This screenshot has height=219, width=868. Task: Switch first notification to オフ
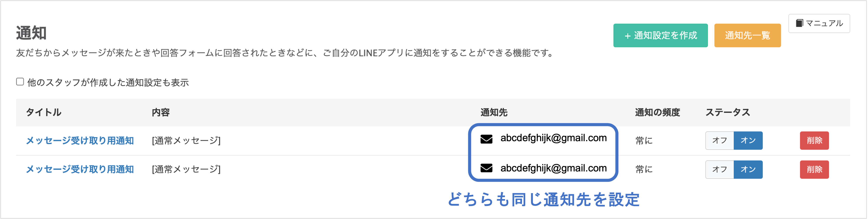(x=719, y=141)
